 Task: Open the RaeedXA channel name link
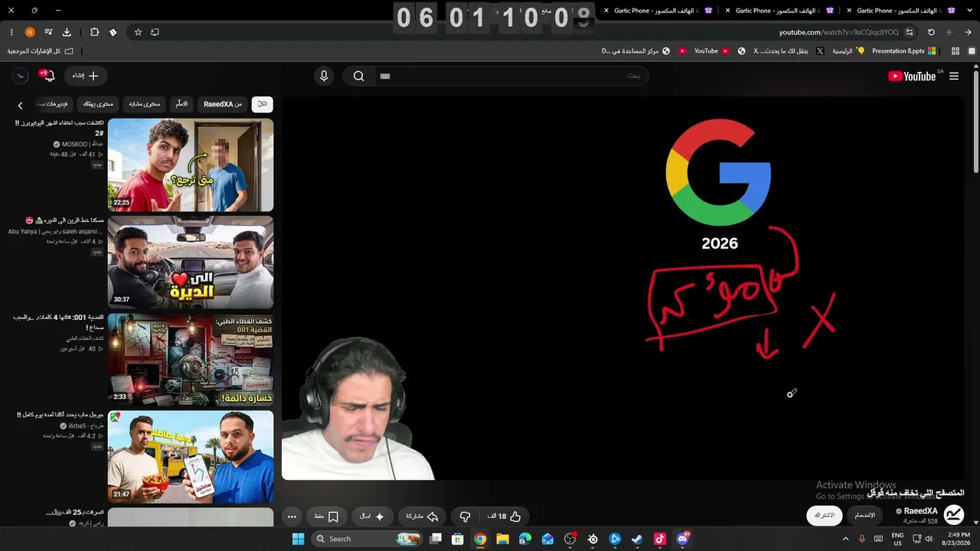click(920, 511)
